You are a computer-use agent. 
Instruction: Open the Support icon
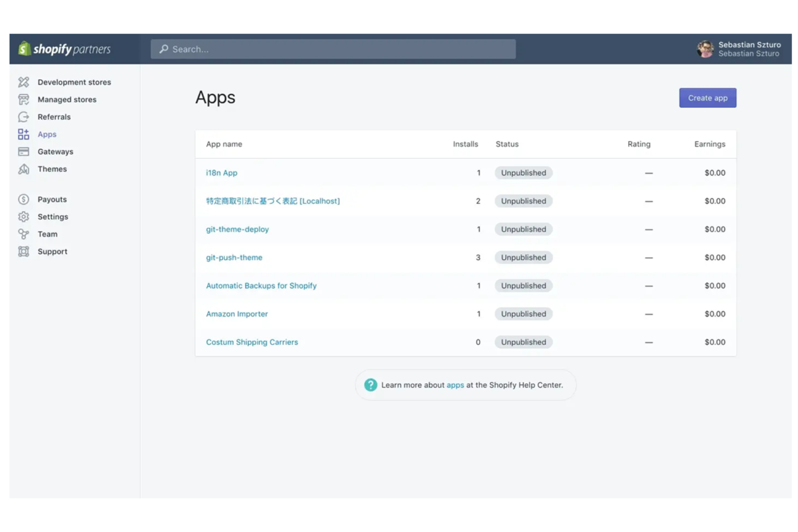click(24, 251)
